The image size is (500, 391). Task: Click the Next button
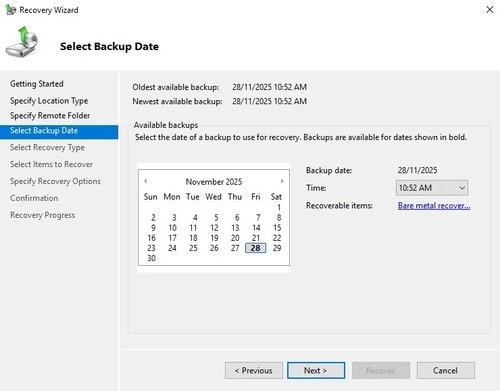tap(316, 370)
